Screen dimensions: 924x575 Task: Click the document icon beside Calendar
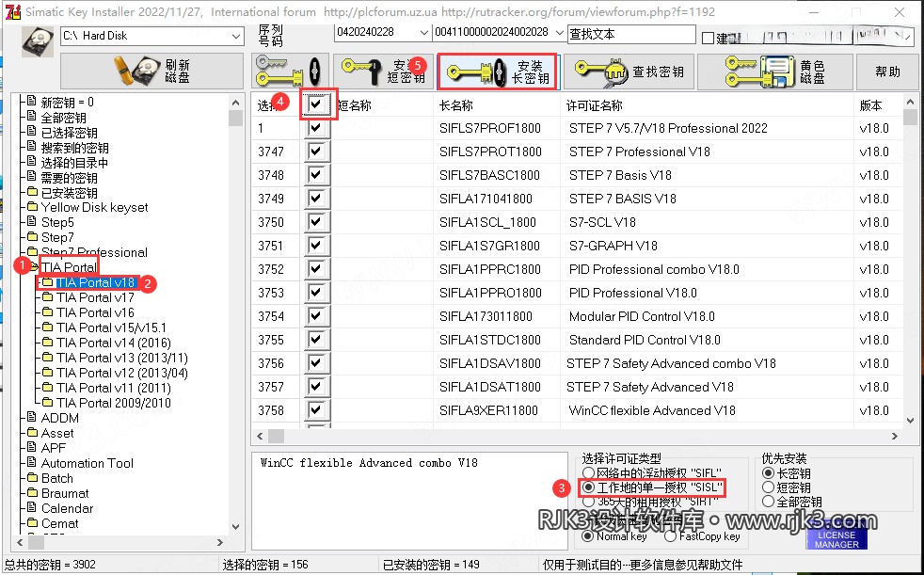(x=32, y=508)
